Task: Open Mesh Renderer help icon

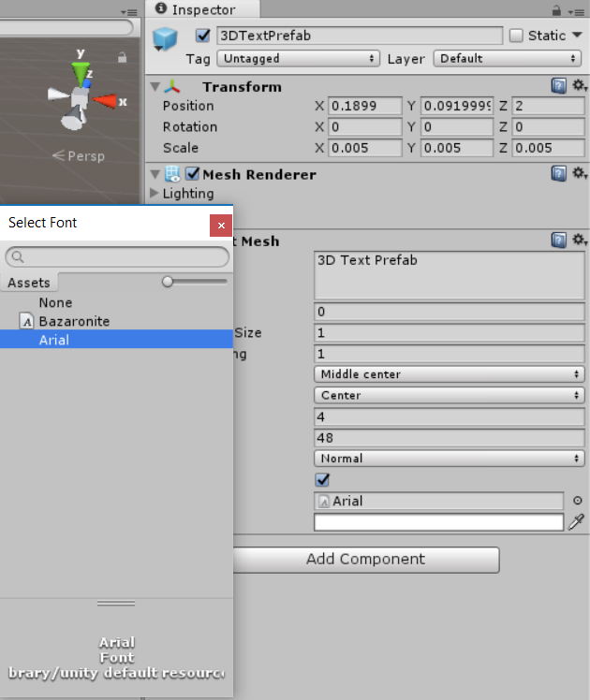Action: click(558, 173)
